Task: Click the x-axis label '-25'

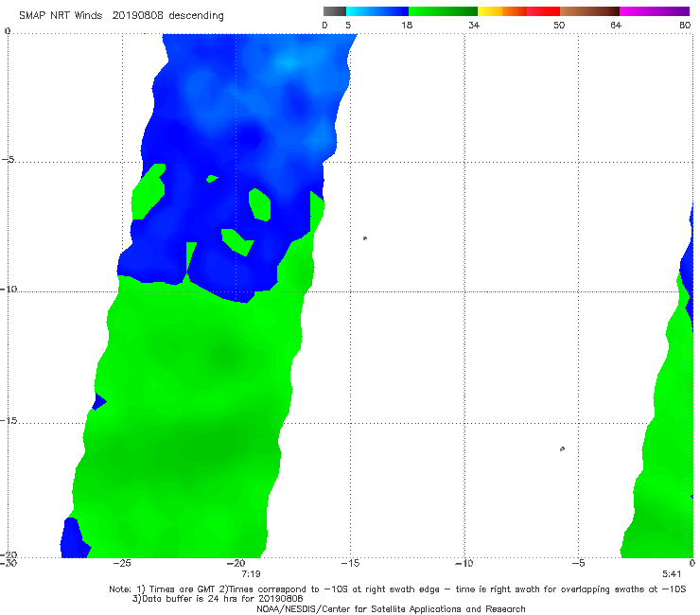Action: [122, 563]
